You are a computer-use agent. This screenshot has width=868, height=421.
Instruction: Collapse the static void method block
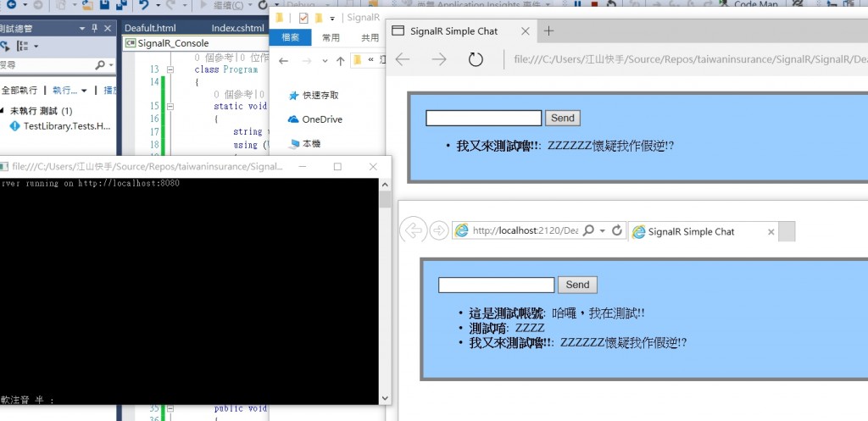pyautogui.click(x=170, y=106)
